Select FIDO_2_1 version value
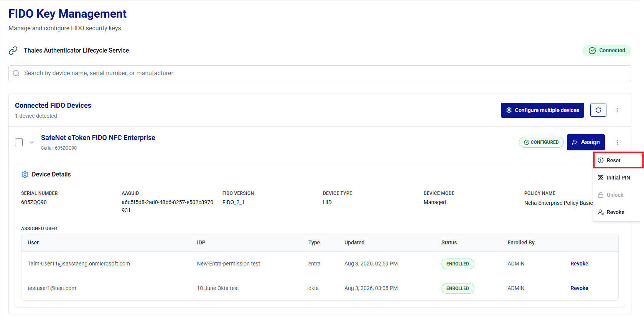The height and width of the screenshot is (318, 644). 233,202
